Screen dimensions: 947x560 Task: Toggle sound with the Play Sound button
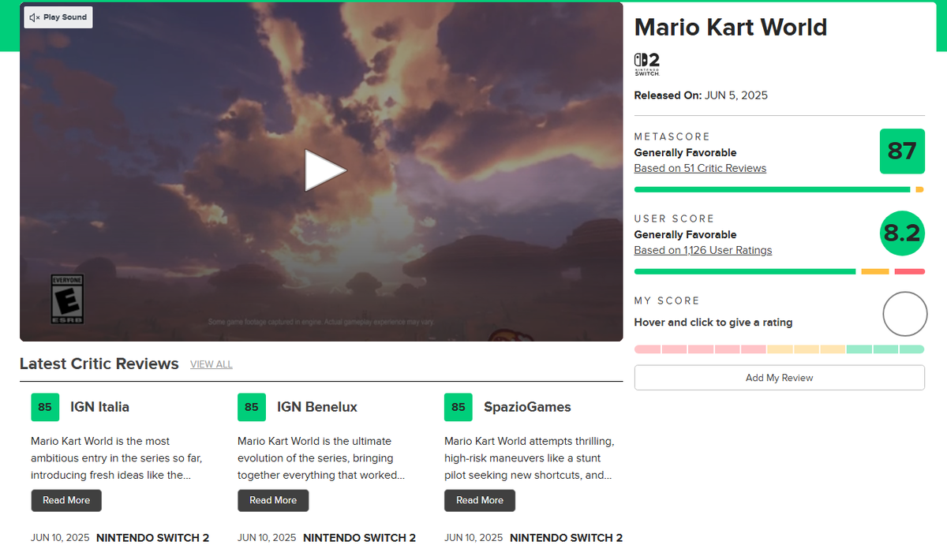(x=58, y=17)
